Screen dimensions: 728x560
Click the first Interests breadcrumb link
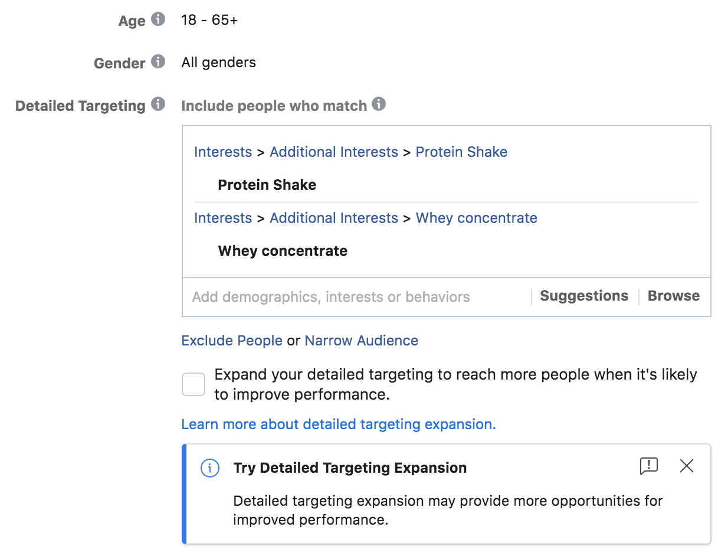pos(223,152)
